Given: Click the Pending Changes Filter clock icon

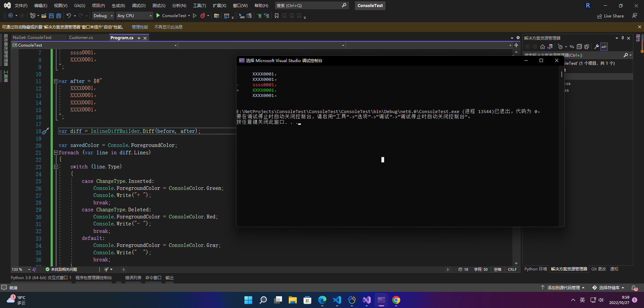Looking at the screenshot, I should click(560, 47).
